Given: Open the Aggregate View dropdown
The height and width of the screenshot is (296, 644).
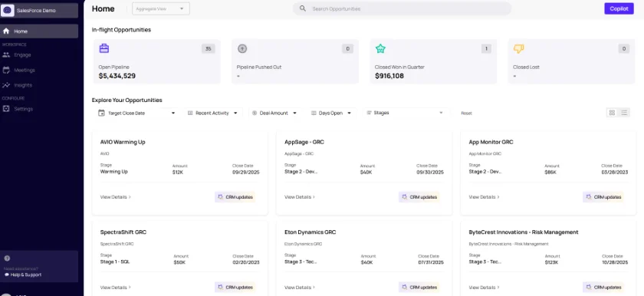Looking at the screenshot, I should [161, 8].
